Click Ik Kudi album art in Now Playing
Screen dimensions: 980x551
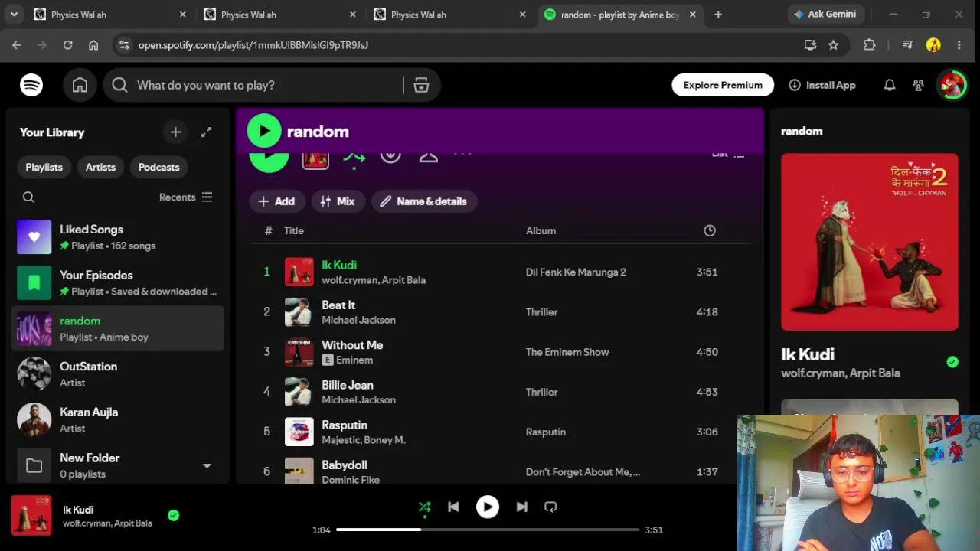pos(869,242)
